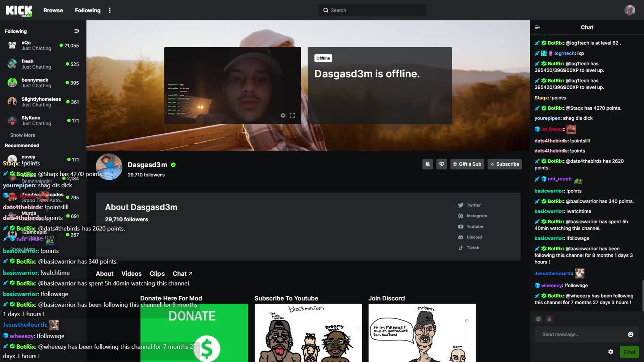Open user profile avatar menu
The height and width of the screenshot is (362, 644).
(x=630, y=10)
